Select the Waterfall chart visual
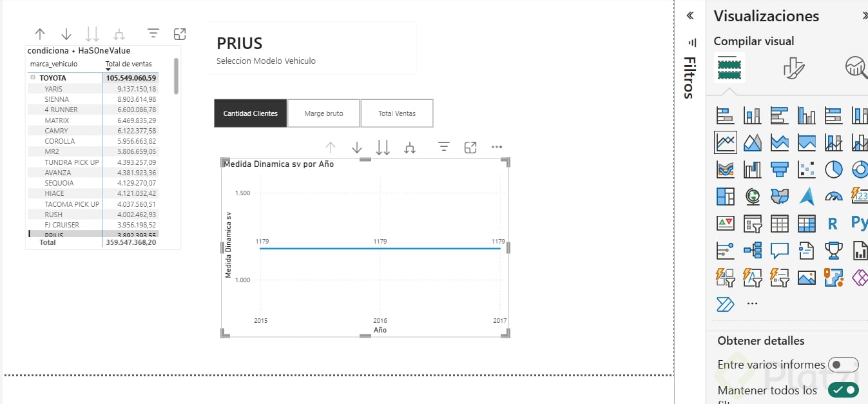This screenshot has height=404, width=868. coord(753,169)
